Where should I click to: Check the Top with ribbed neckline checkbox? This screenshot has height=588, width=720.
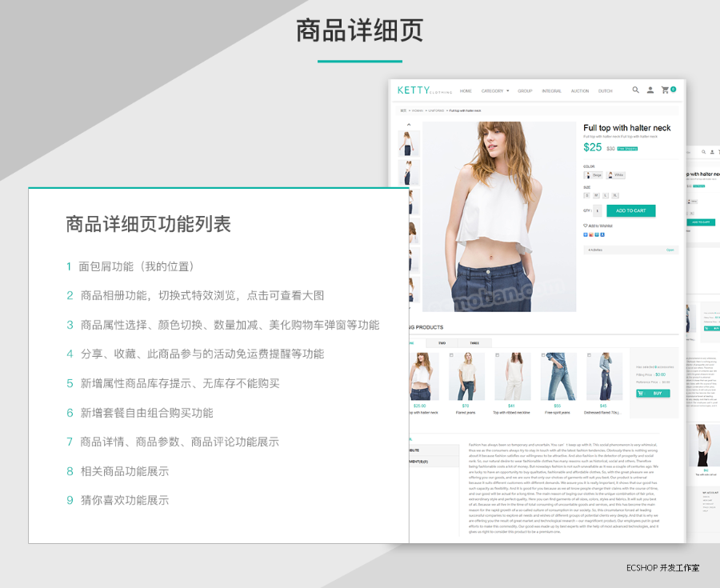(497, 354)
